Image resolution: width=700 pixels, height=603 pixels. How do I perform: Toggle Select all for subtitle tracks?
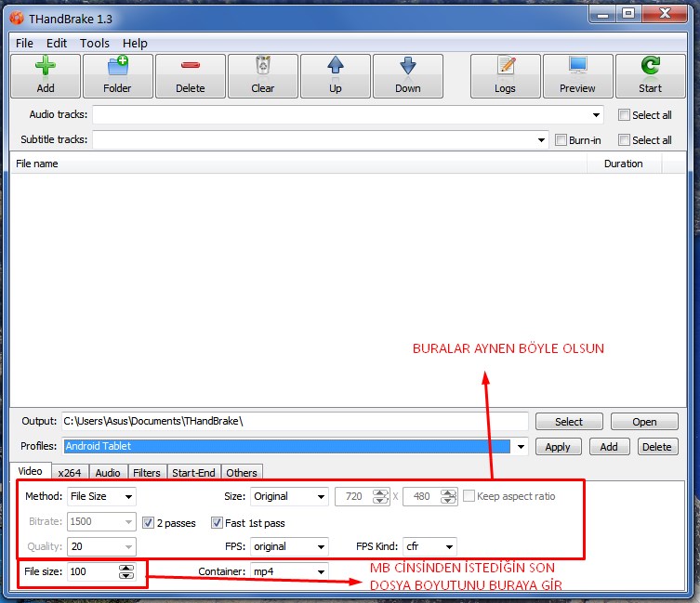pos(624,139)
